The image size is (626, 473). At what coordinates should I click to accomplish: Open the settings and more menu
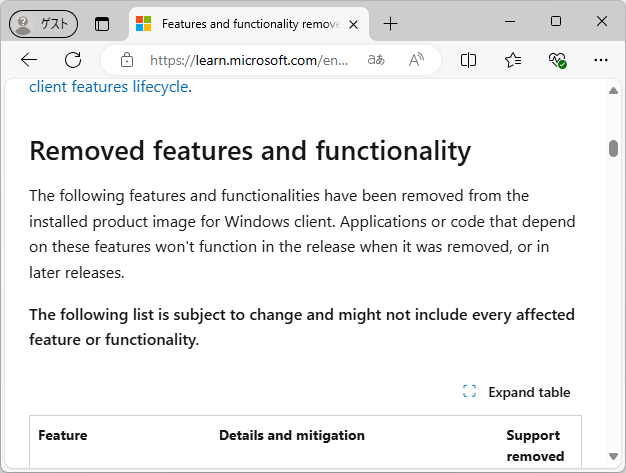pyautogui.click(x=601, y=60)
